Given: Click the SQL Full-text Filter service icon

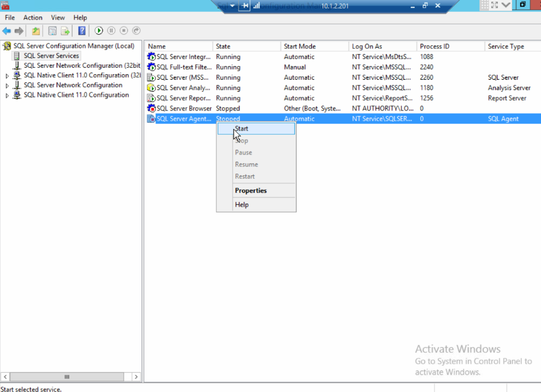Looking at the screenshot, I should coord(151,67).
